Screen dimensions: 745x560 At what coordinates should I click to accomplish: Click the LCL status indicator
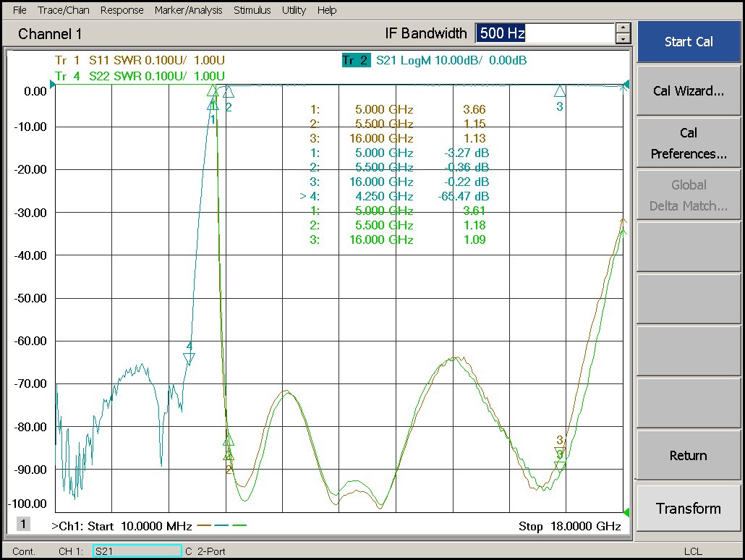pyautogui.click(x=693, y=551)
